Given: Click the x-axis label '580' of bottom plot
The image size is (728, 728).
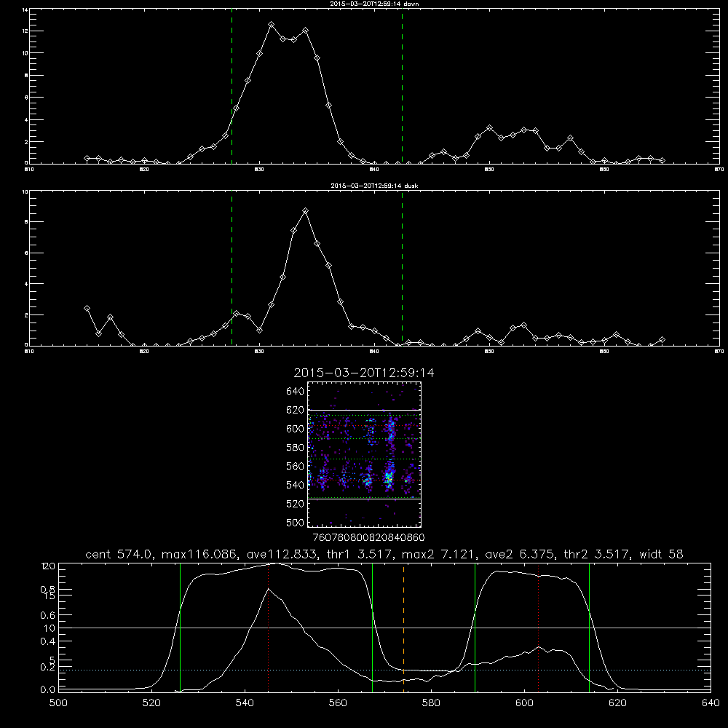Looking at the screenshot, I should (x=431, y=703).
